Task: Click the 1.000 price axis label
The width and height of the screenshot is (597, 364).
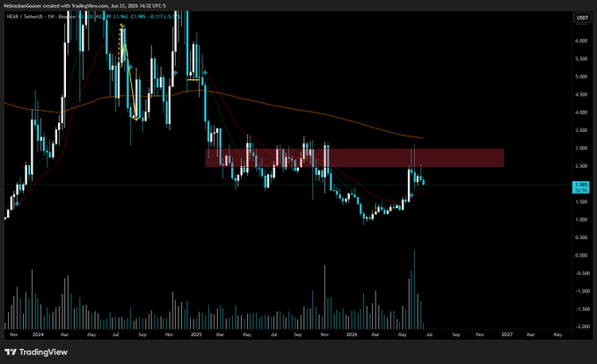Action: 581,220
